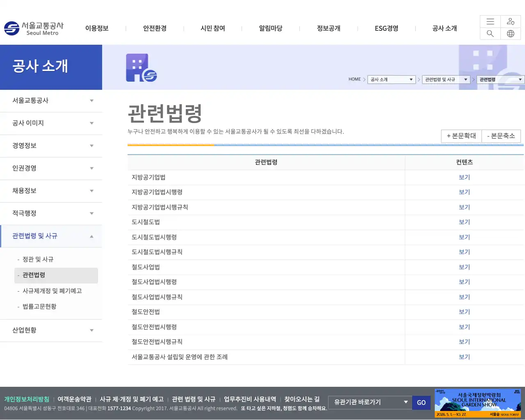Click the 도시철도법 table cell text

pos(146,222)
